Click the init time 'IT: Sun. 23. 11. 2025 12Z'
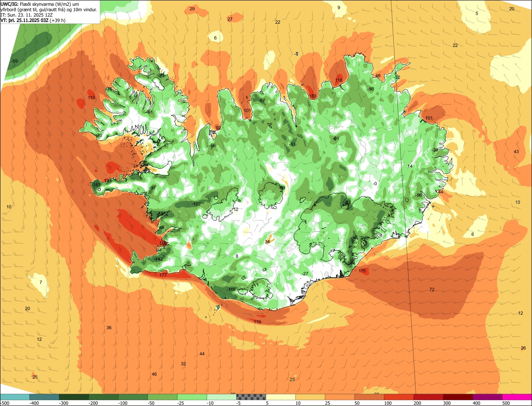This screenshot has height=406, width=532. click(27, 15)
